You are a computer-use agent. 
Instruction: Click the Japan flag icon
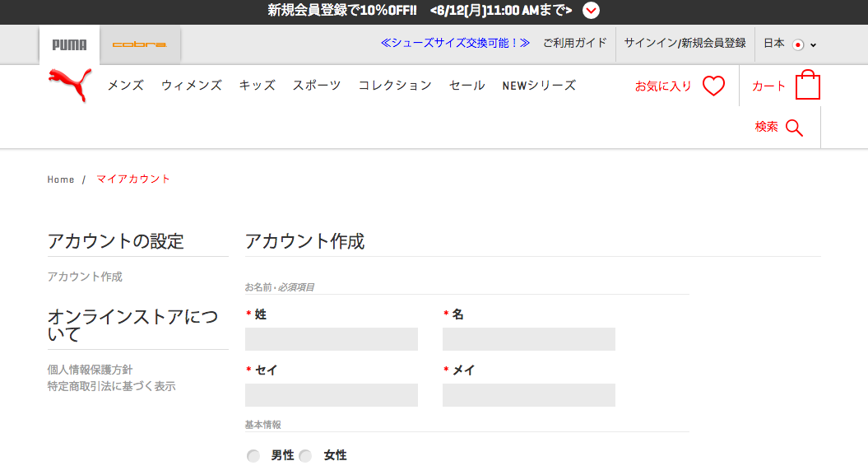coord(798,44)
